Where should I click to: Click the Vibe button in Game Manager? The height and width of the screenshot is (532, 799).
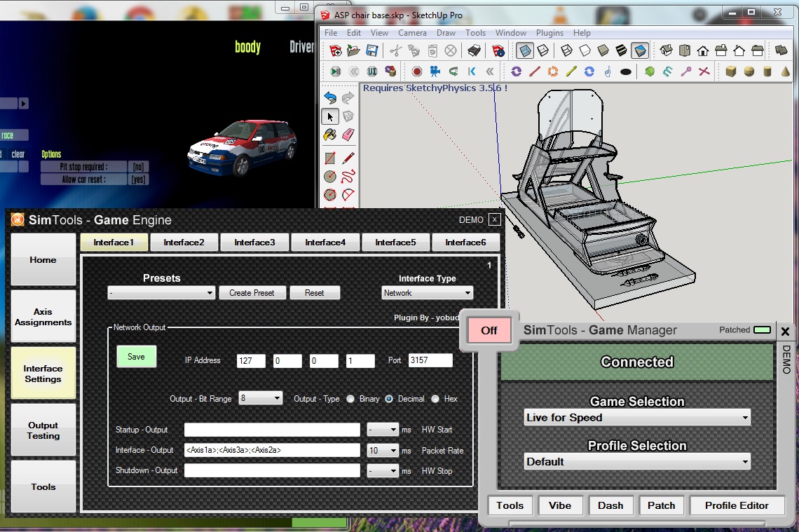click(x=559, y=505)
